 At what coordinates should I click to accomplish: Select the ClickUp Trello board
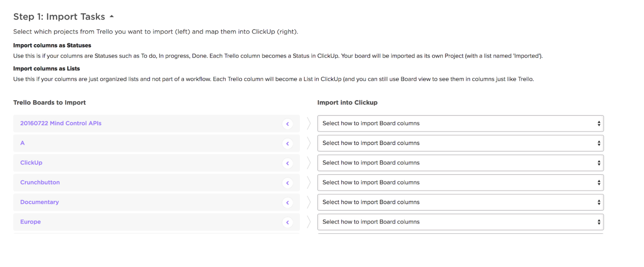[31, 163]
